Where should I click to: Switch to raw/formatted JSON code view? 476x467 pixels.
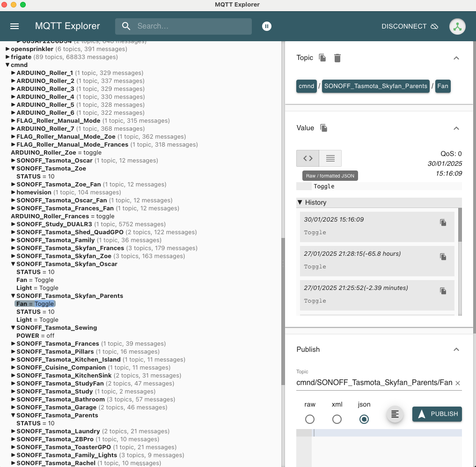[308, 158]
